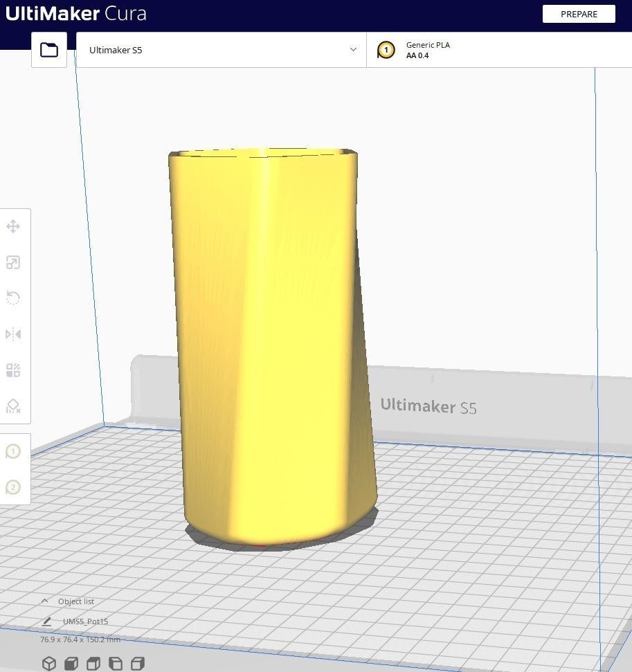632x672 pixels.
Task: Select the Rotate tool
Action: (x=13, y=298)
